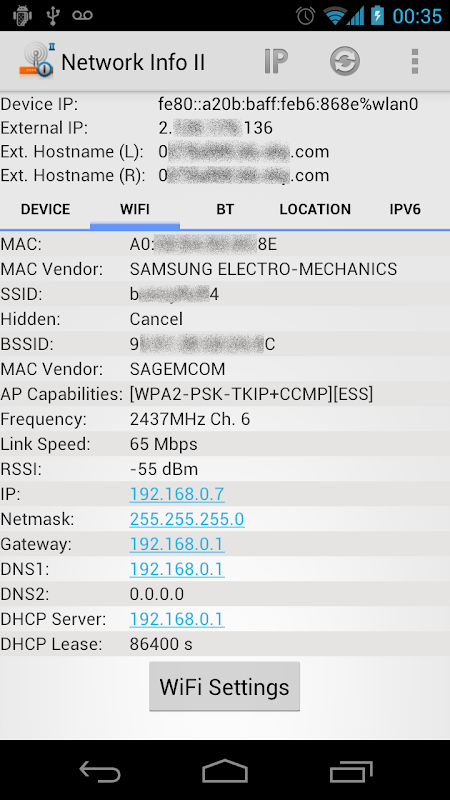The height and width of the screenshot is (800, 450).
Task: Tap the WiFi signal status bar icon
Action: [335, 15]
